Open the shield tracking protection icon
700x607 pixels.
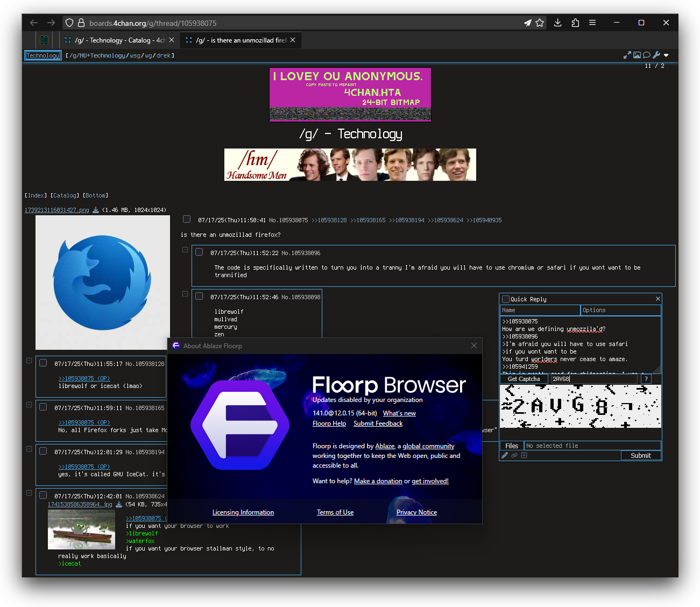coord(69,23)
